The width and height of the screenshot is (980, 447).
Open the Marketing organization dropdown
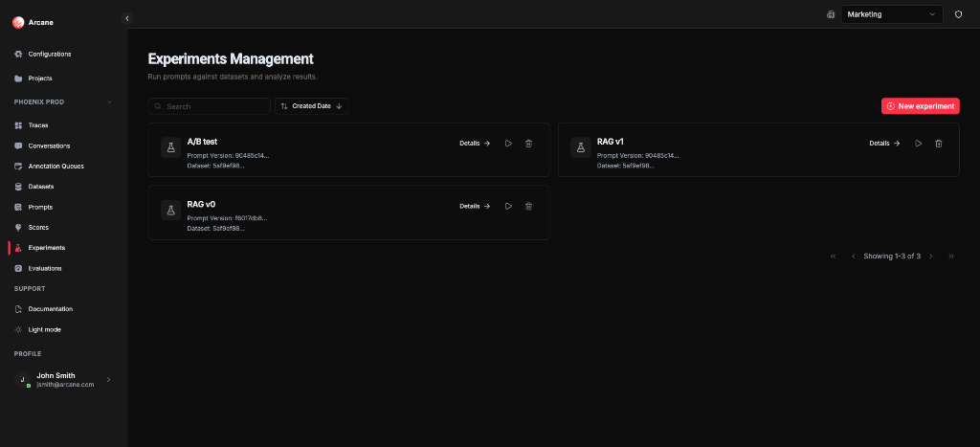892,14
